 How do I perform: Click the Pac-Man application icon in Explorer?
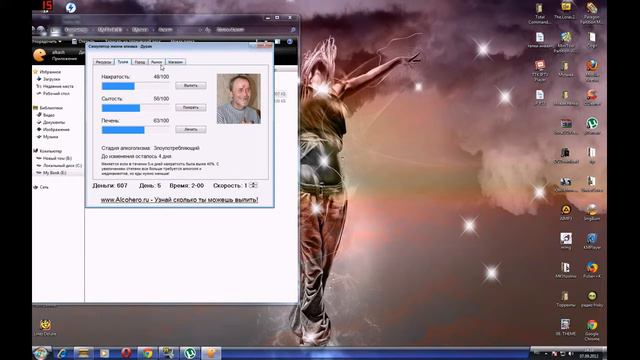tap(40, 55)
